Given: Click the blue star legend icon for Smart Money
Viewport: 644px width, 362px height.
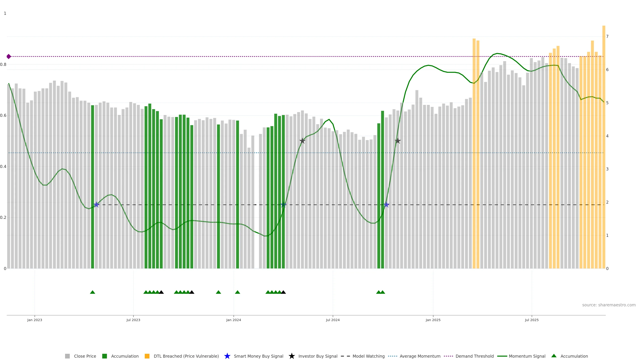Looking at the screenshot, I should click(227, 356).
